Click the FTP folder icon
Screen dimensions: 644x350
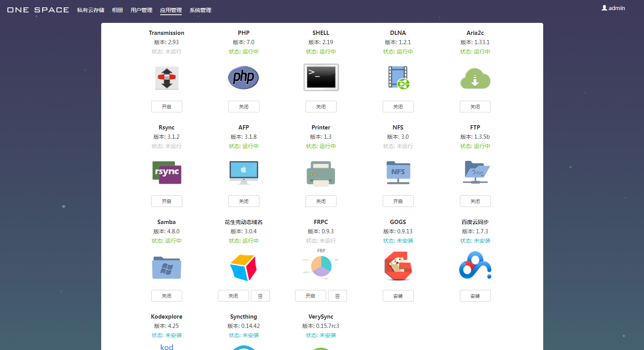[477, 172]
